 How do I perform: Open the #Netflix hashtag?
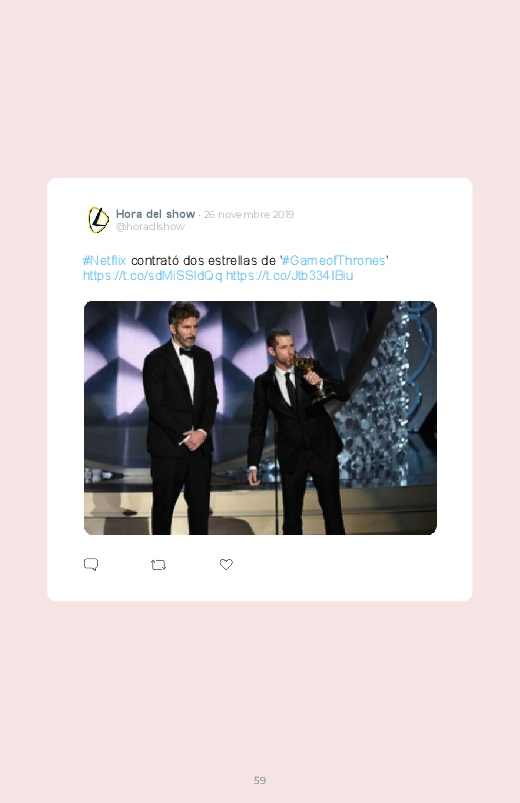coord(104,260)
